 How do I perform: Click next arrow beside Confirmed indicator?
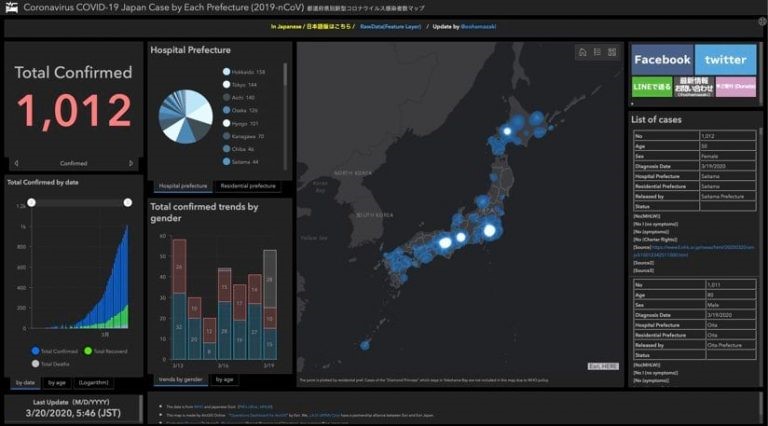(131, 163)
